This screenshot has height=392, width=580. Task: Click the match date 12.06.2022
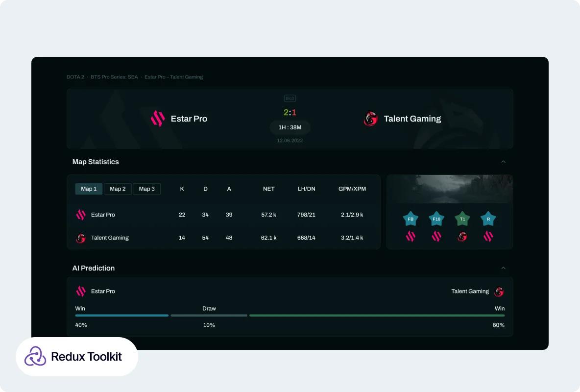click(x=290, y=141)
